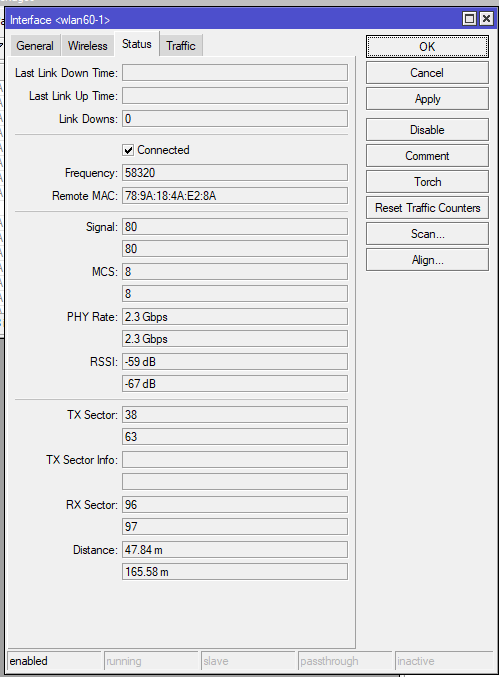This screenshot has width=499, height=677.
Task: Open the Scan... dialog
Action: coord(427,234)
